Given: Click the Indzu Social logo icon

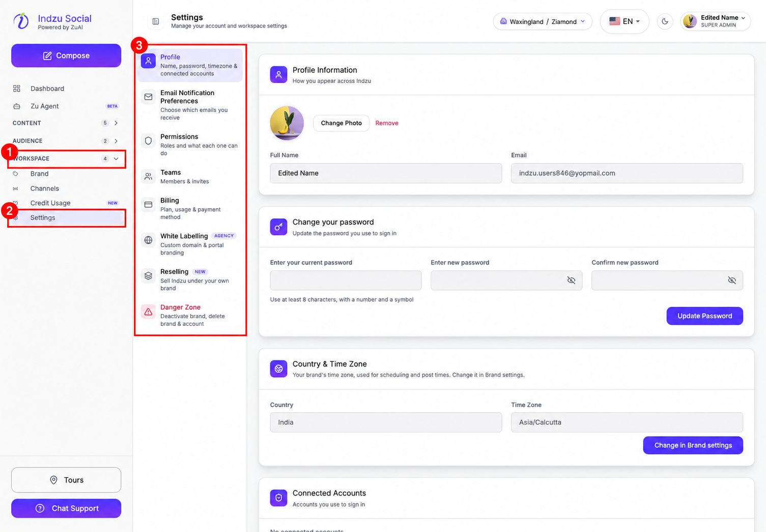Looking at the screenshot, I should [21, 21].
